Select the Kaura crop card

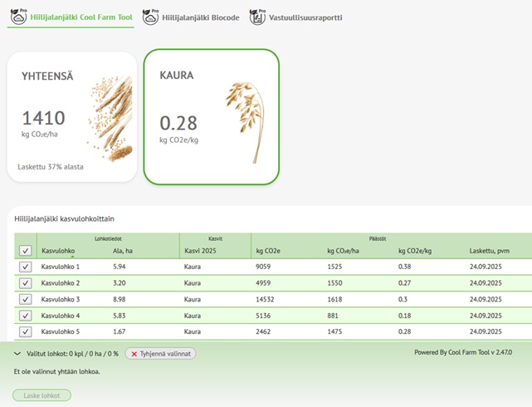coord(211,116)
